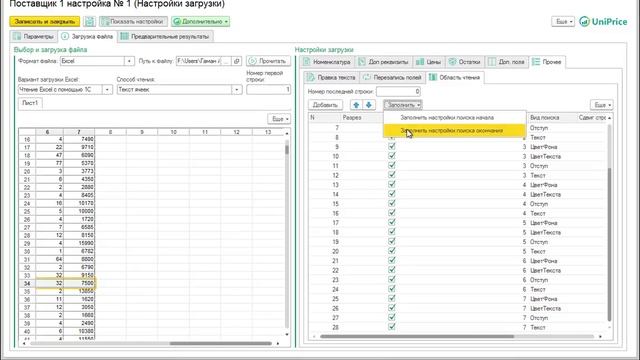The height and width of the screenshot is (360, 640).
Task: Click Отступ value in row 23
Action: click(539, 280)
